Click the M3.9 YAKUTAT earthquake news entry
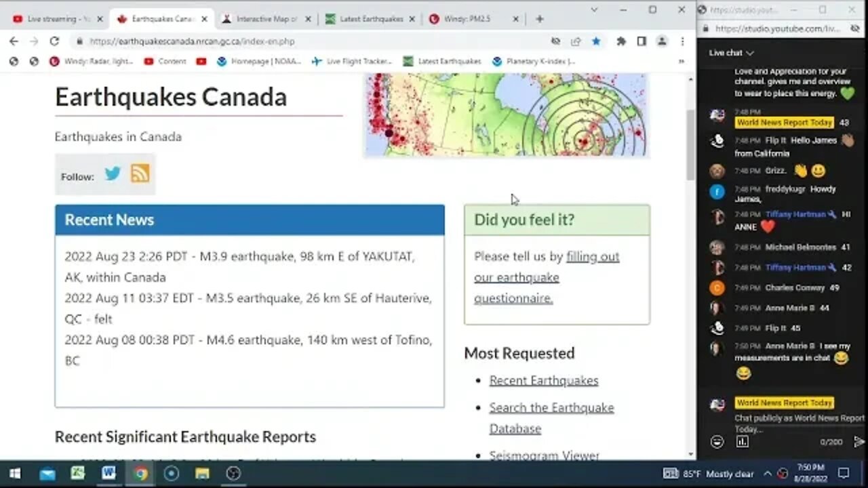 [239, 267]
